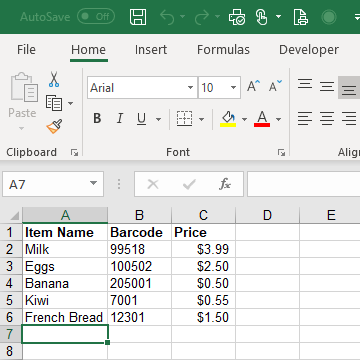Click the Name Box showing A7
The image size is (360, 360).
click(53, 184)
